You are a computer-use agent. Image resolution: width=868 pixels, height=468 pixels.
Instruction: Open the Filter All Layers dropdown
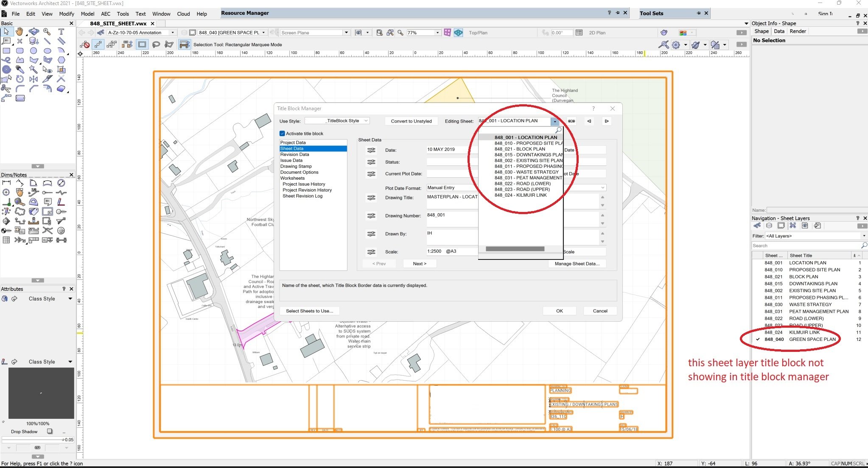tap(864, 236)
